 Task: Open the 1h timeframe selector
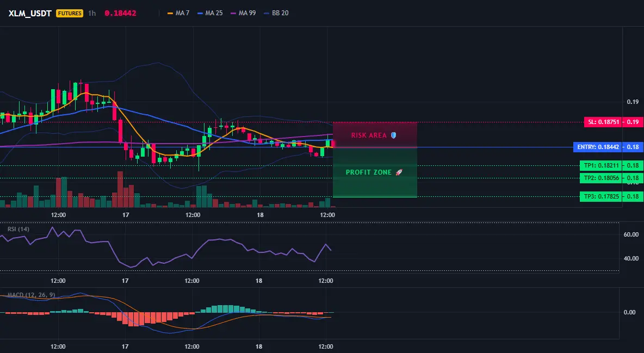pos(92,13)
